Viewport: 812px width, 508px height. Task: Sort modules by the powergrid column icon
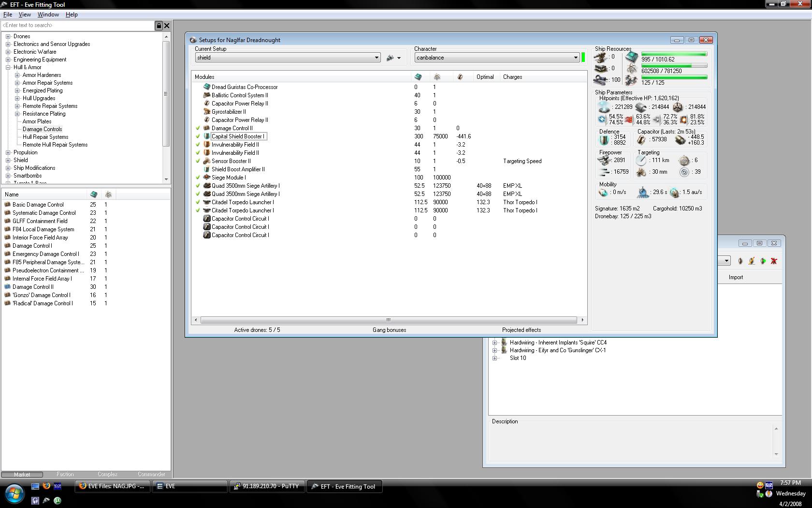pos(437,77)
